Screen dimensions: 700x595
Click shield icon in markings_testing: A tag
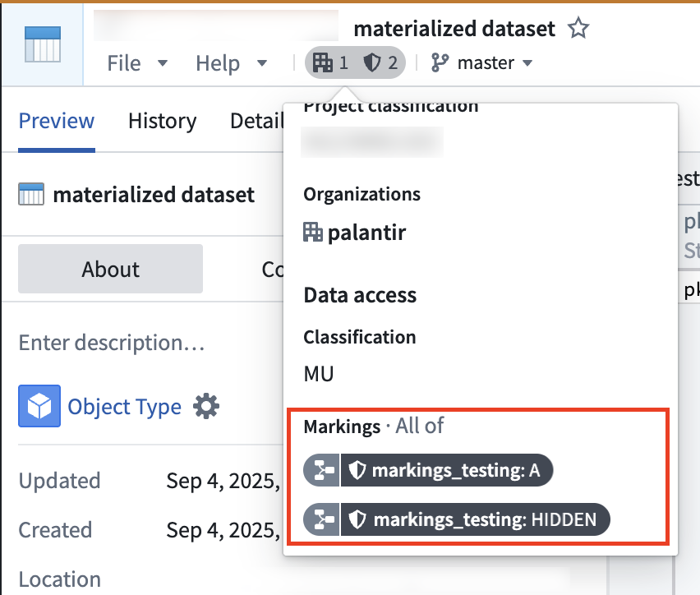click(x=357, y=470)
